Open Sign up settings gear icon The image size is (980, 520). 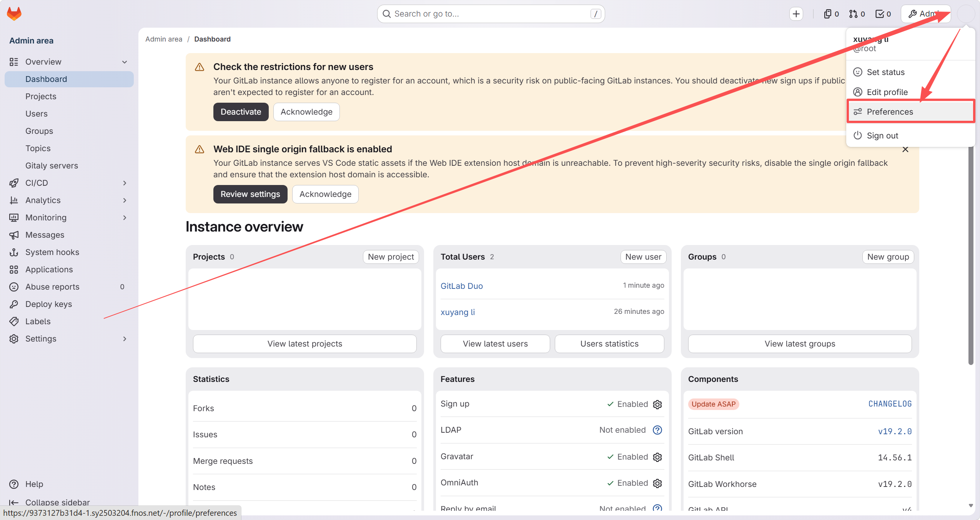657,404
